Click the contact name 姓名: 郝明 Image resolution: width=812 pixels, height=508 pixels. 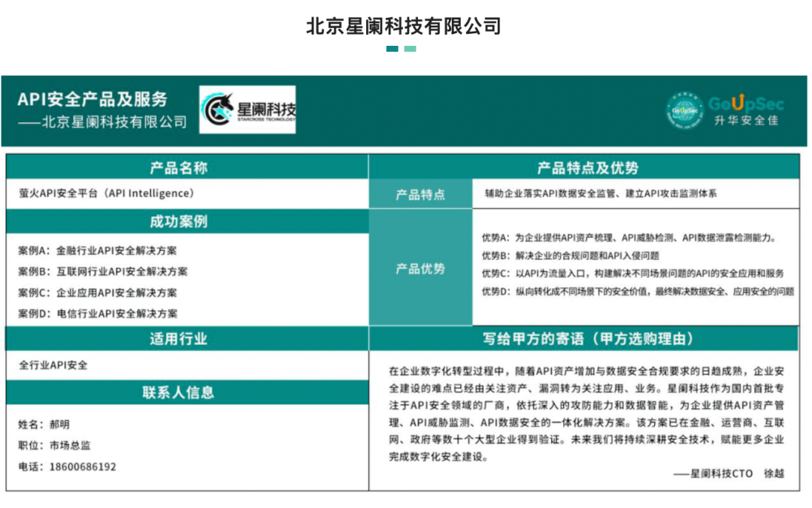click(44, 425)
